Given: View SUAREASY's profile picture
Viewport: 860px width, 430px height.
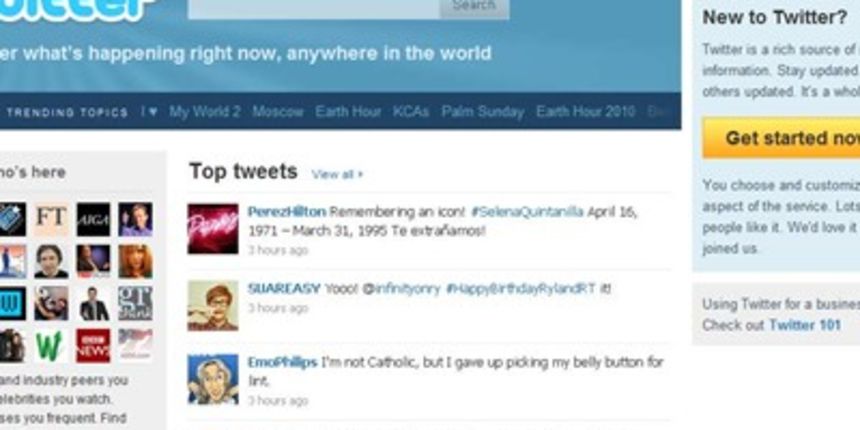Looking at the screenshot, I should 213,305.
